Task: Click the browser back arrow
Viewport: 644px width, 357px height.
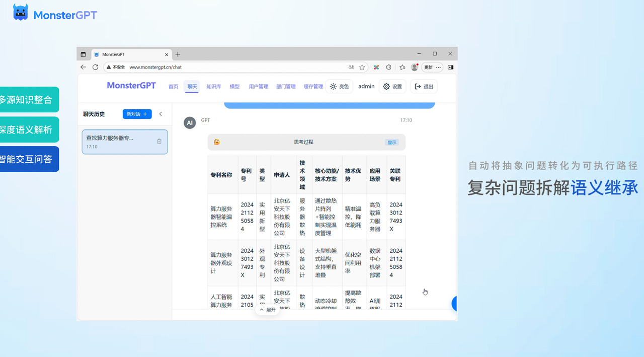Action: tap(84, 67)
